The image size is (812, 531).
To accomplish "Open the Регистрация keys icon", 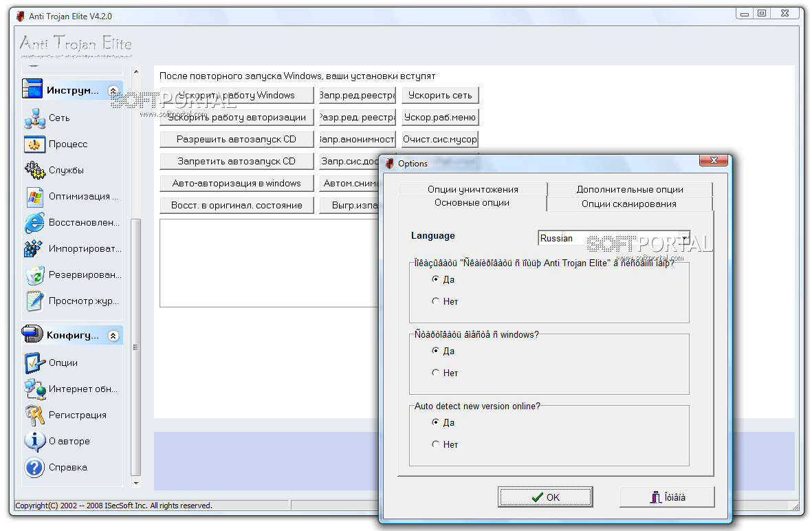I will pos(34,415).
